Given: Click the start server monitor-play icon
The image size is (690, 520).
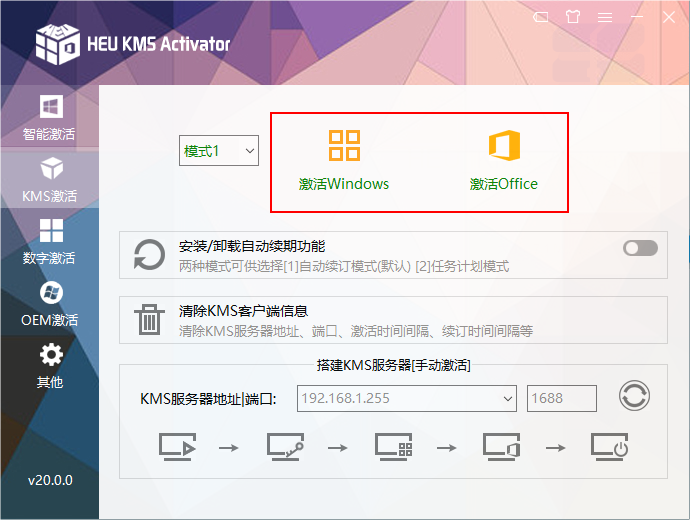Looking at the screenshot, I should (x=177, y=447).
